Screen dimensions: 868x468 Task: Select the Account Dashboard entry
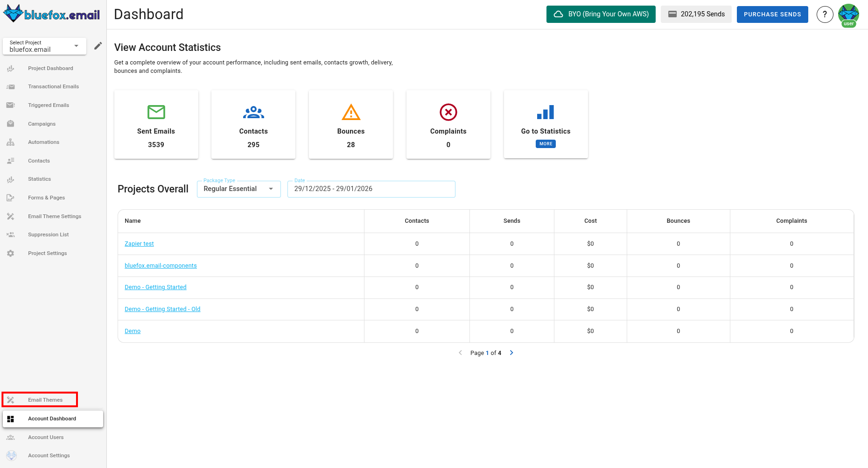pos(52,418)
